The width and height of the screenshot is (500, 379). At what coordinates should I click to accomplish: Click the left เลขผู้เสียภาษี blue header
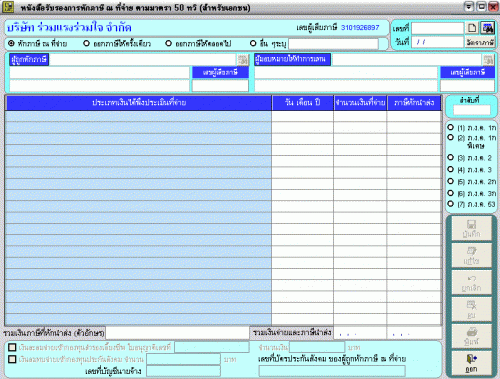(x=220, y=72)
